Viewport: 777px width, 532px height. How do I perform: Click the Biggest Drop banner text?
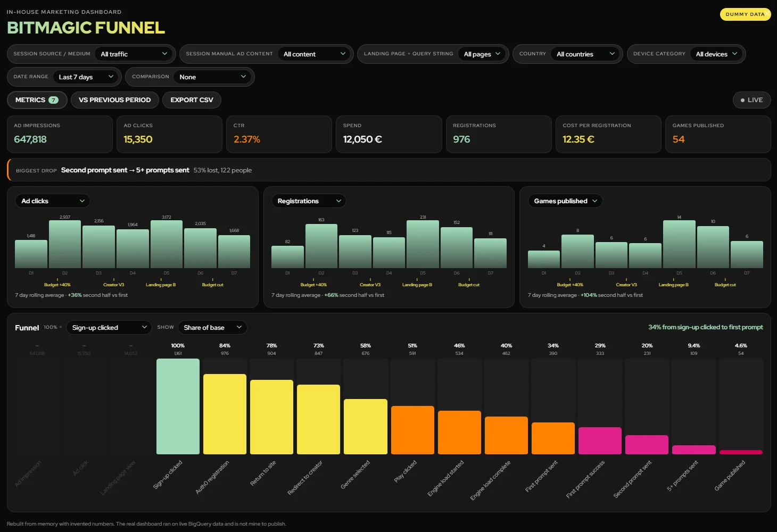click(x=134, y=170)
